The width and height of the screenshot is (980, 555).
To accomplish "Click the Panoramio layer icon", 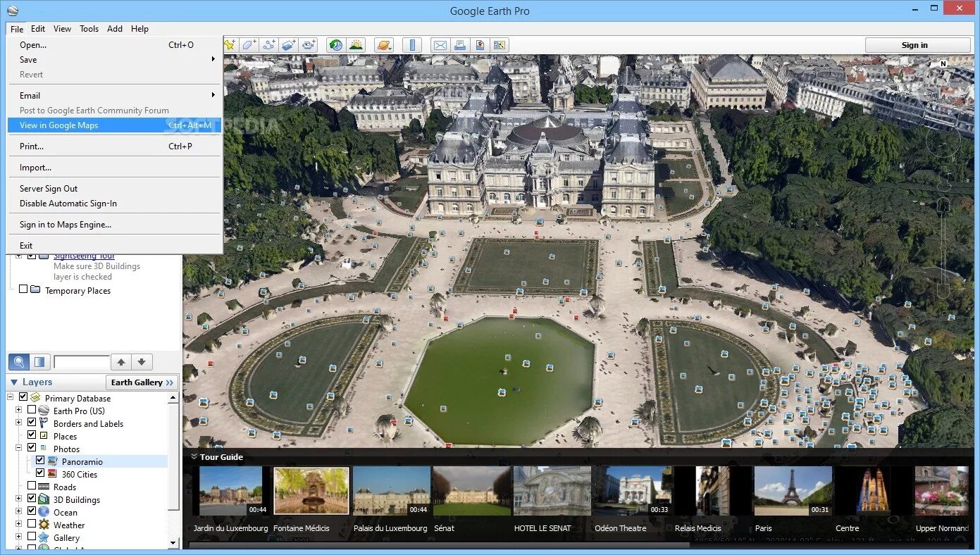I will click(x=53, y=461).
